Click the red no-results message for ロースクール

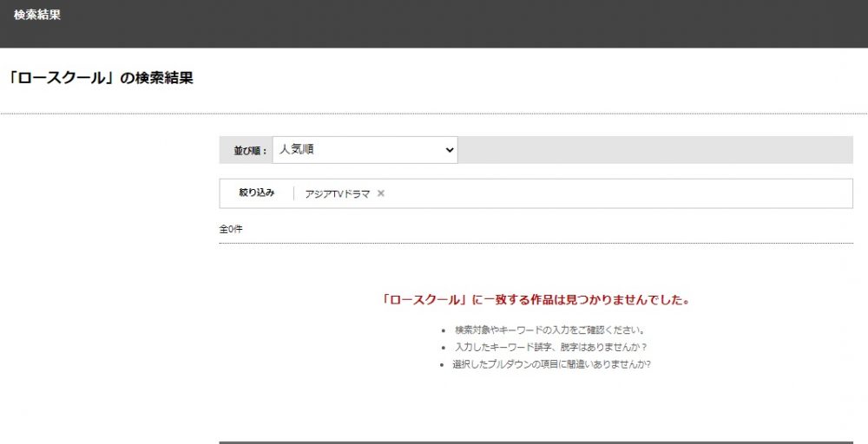point(536,300)
